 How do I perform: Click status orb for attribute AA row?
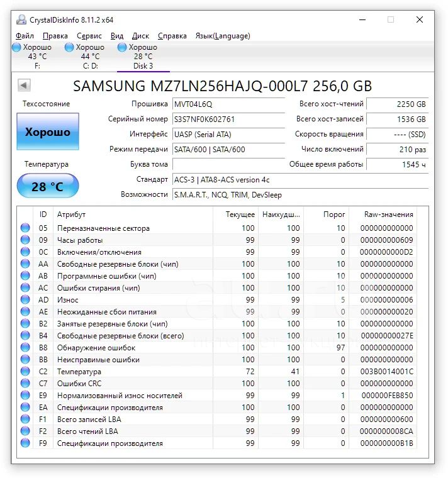(x=25, y=264)
